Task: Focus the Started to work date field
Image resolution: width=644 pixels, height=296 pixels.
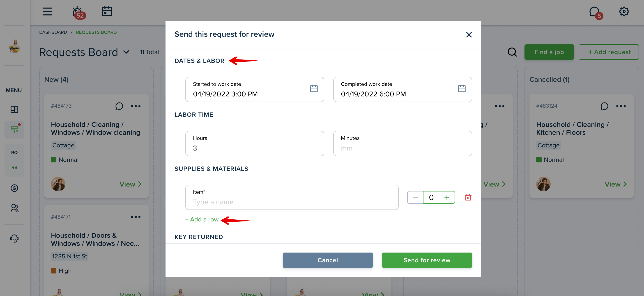Action: pos(255,89)
